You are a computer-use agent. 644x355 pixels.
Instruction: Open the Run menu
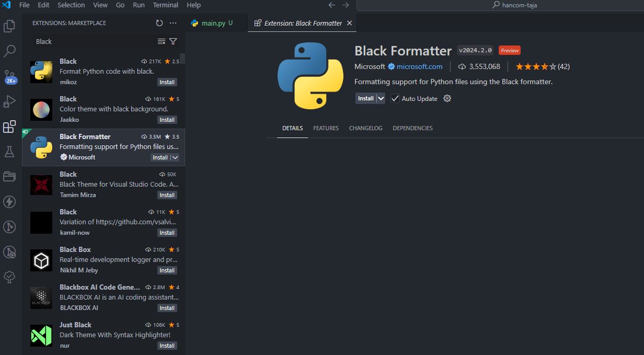139,5
